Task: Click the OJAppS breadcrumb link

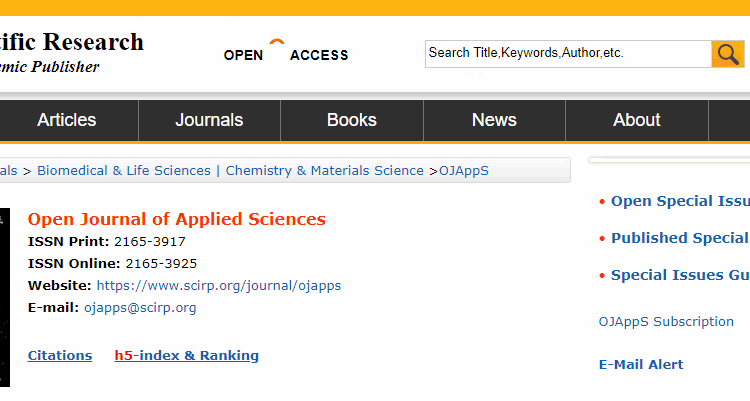Action: (464, 171)
